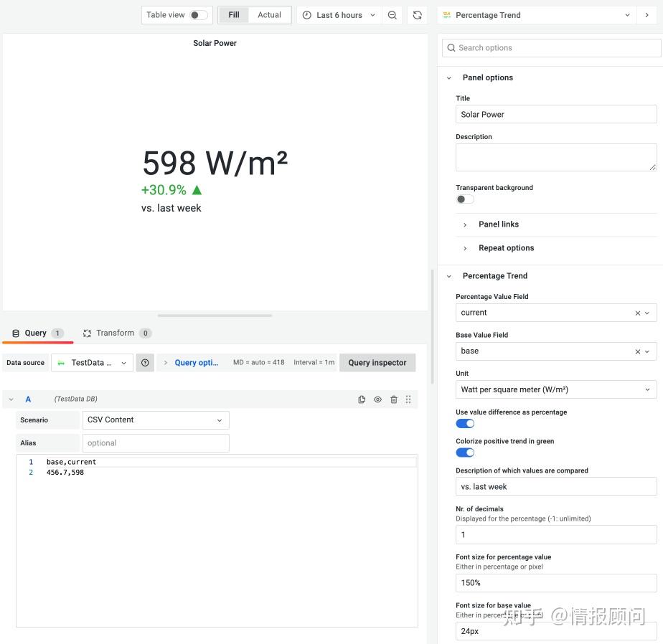Click the drag handle of query A
This screenshot has width=663, height=644.
[408, 399]
